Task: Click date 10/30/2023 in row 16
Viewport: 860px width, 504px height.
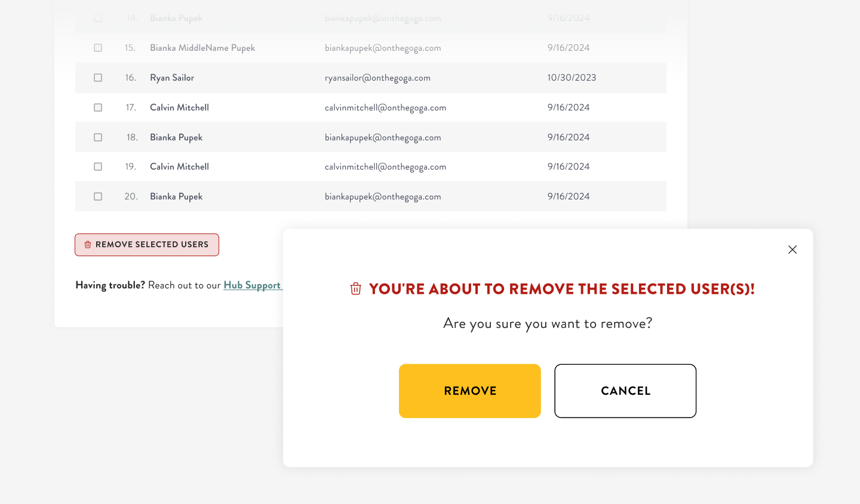Action: point(572,78)
